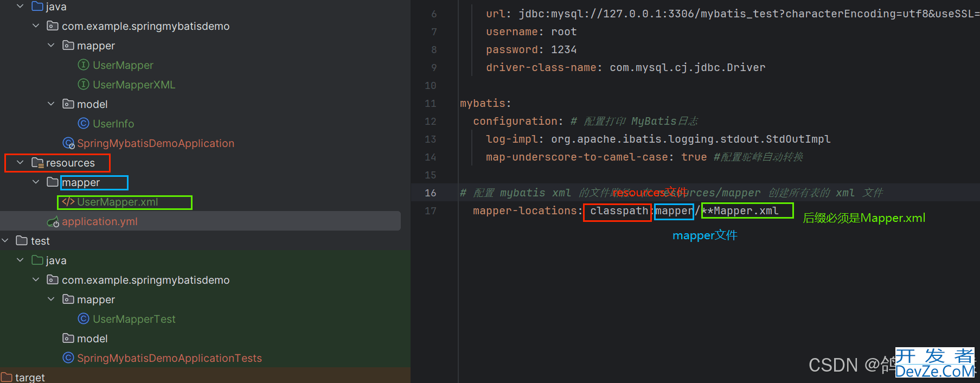Open UserMapperTest in the test package
Image resolution: width=980 pixels, height=383 pixels.
(134, 319)
